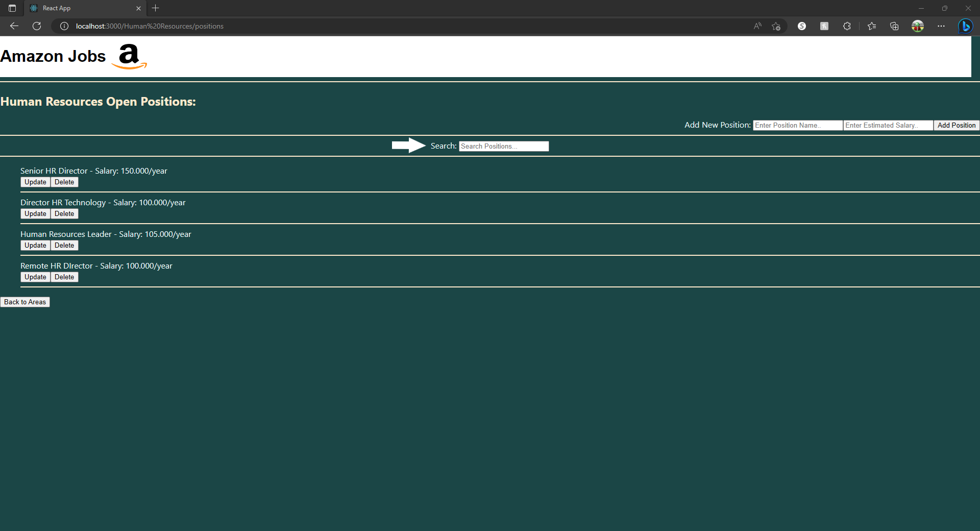Go Back to Areas
Viewport: 980px width, 531px height.
(25, 302)
